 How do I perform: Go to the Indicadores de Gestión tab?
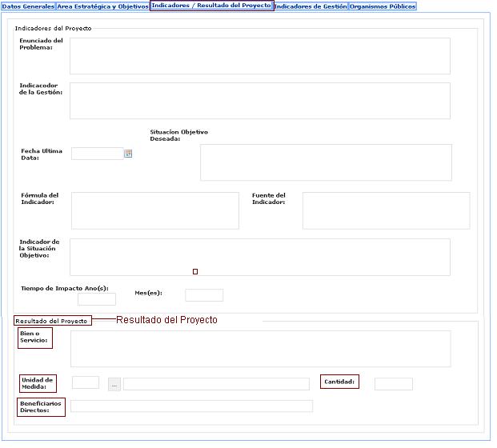311,6
